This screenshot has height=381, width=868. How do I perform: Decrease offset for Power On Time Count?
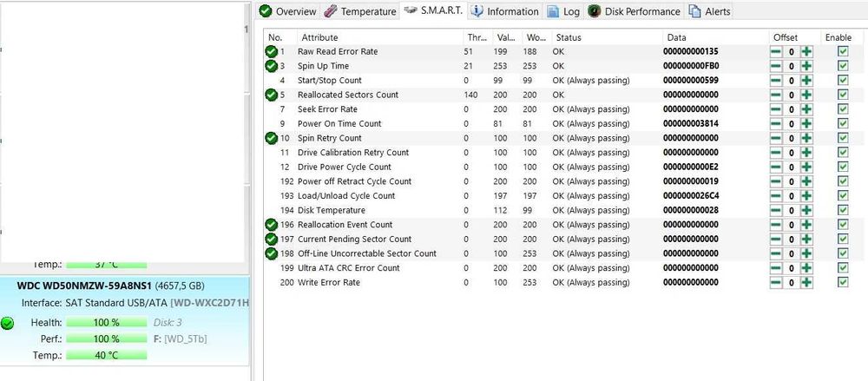[776, 123]
